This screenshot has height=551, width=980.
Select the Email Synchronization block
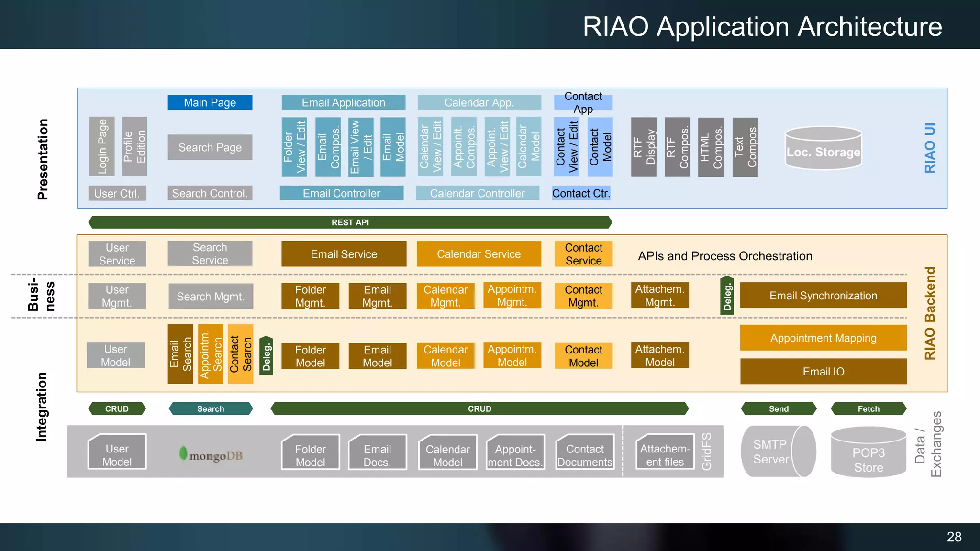pyautogui.click(x=823, y=296)
